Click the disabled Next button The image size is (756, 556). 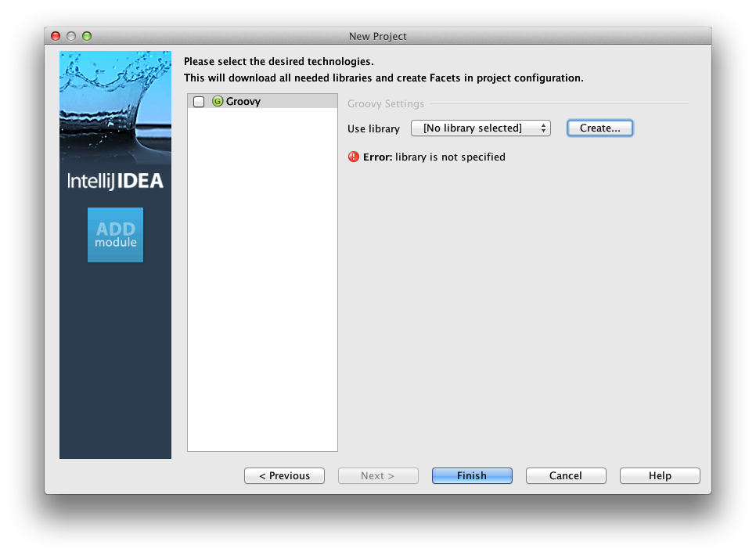(378, 476)
